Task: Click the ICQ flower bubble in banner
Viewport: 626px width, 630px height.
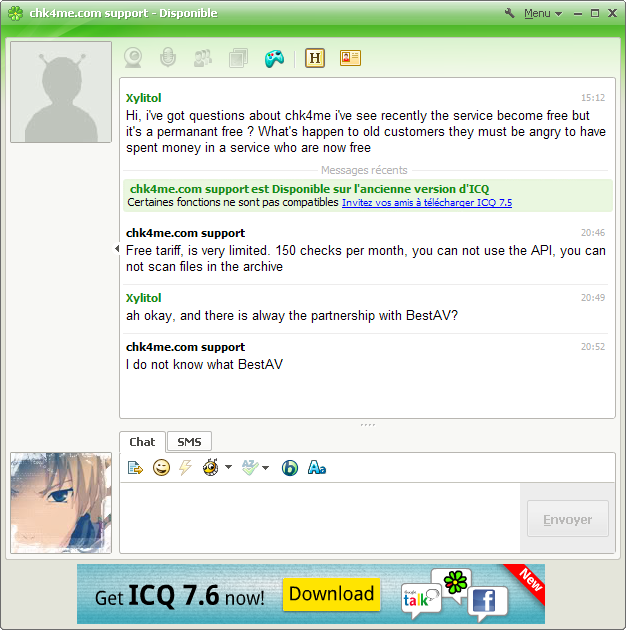Action: tap(455, 583)
